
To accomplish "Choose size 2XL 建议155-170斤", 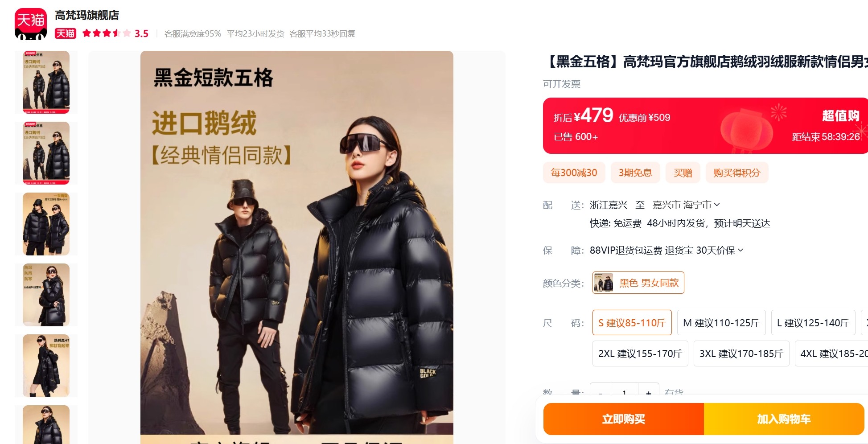I will 640,354.
